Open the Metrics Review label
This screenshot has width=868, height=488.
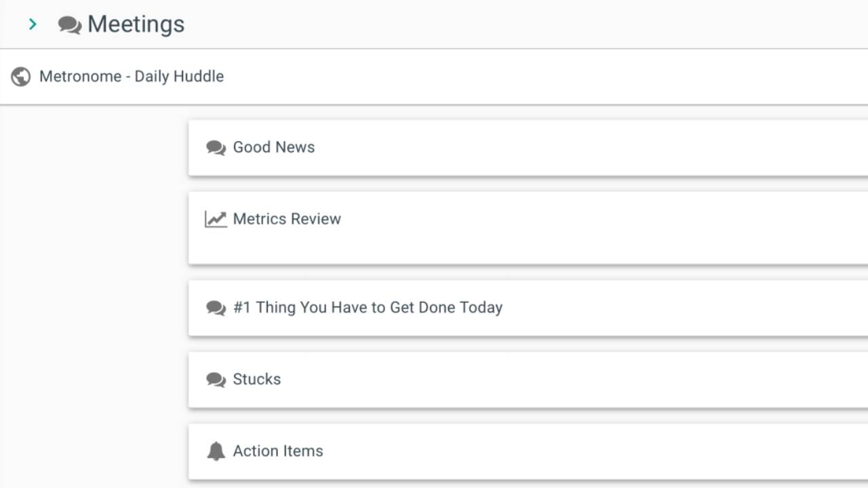point(287,219)
